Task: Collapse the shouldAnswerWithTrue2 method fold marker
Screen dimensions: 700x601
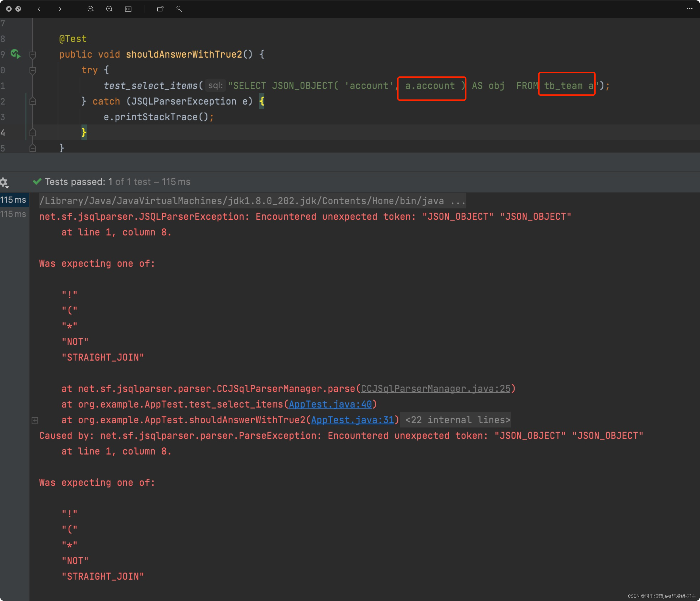Action: [x=33, y=54]
